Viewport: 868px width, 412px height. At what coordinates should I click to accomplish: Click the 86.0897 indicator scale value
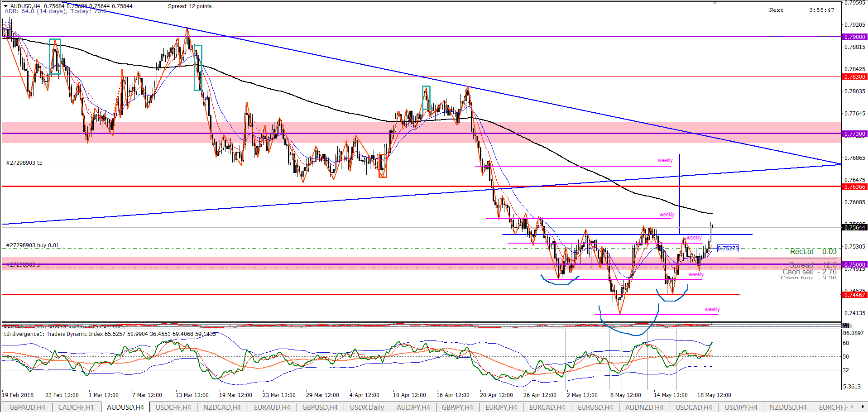[853, 333]
